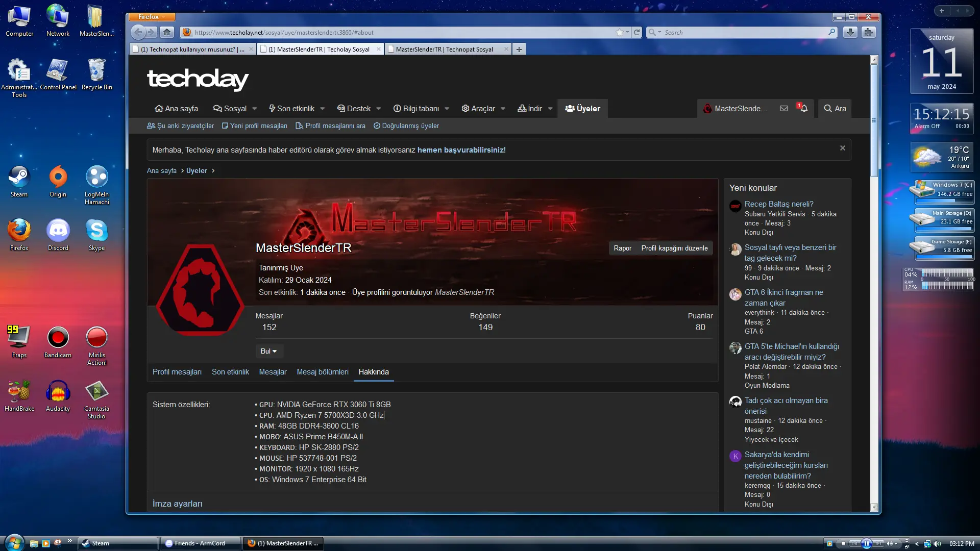Open the notifications bell with red badge
980x551 pixels.
pyautogui.click(x=803, y=108)
